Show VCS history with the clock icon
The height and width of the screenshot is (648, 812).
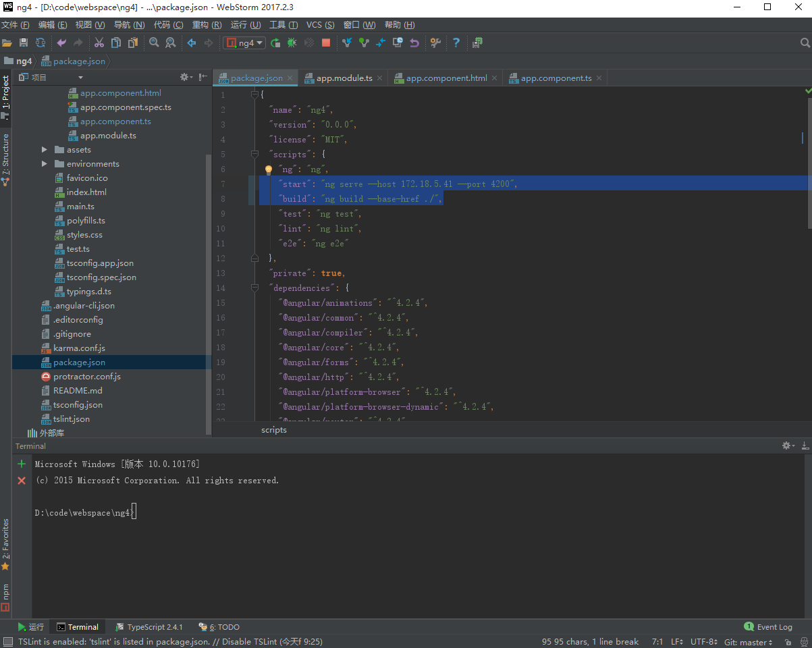[398, 43]
